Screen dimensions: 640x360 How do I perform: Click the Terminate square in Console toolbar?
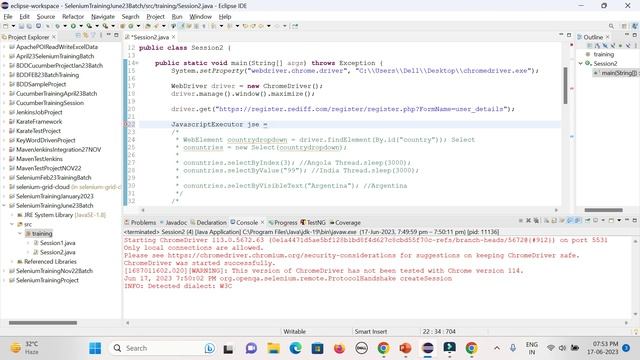point(521,220)
